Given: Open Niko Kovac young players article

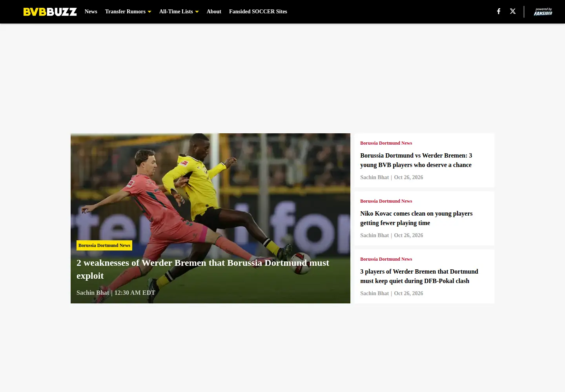Looking at the screenshot, I should (416, 218).
